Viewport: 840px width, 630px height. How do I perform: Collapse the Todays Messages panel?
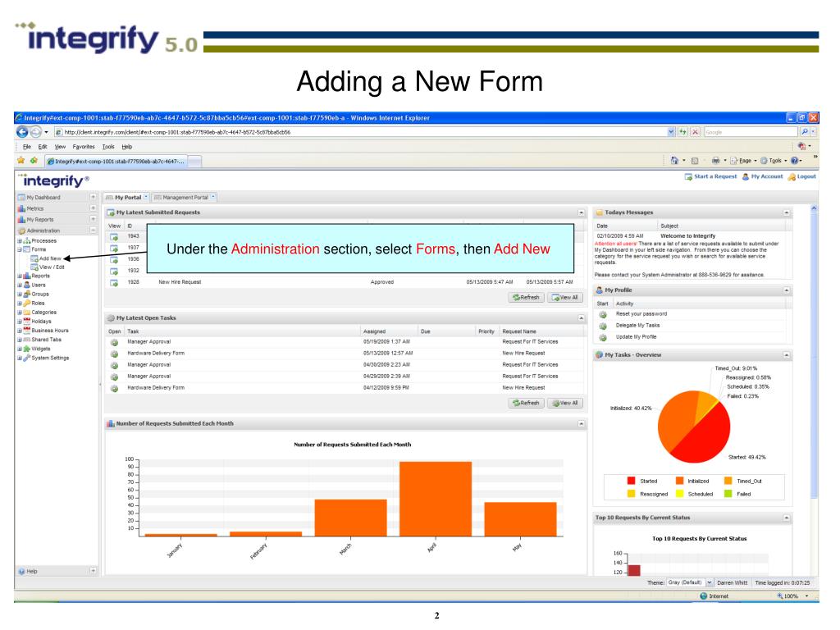787,212
